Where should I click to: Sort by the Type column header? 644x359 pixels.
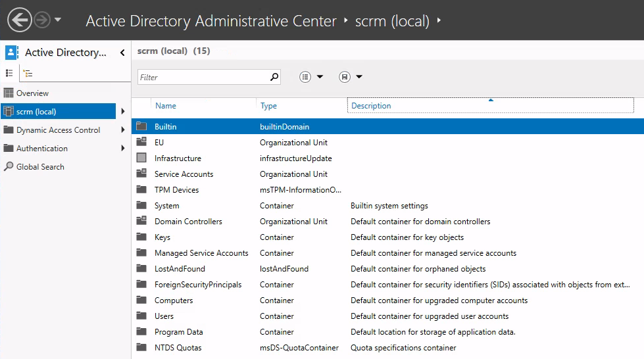(268, 106)
